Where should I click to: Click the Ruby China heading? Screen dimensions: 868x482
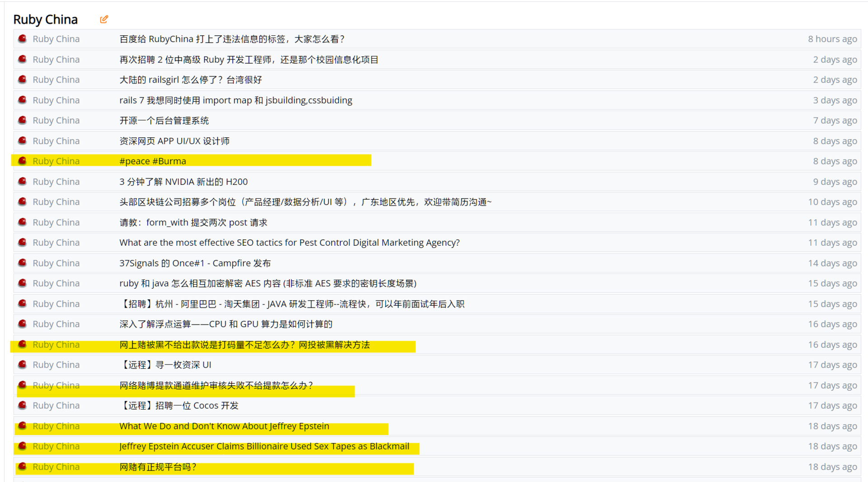point(45,19)
